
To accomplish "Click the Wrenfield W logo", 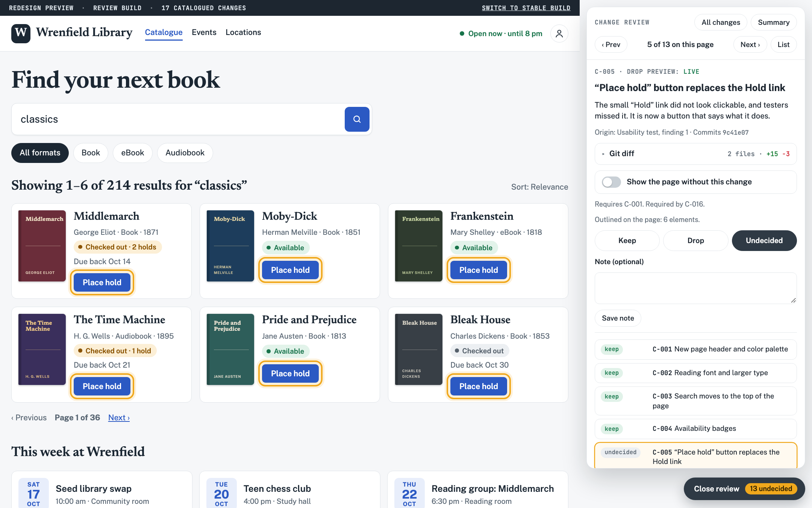I will click(x=21, y=33).
